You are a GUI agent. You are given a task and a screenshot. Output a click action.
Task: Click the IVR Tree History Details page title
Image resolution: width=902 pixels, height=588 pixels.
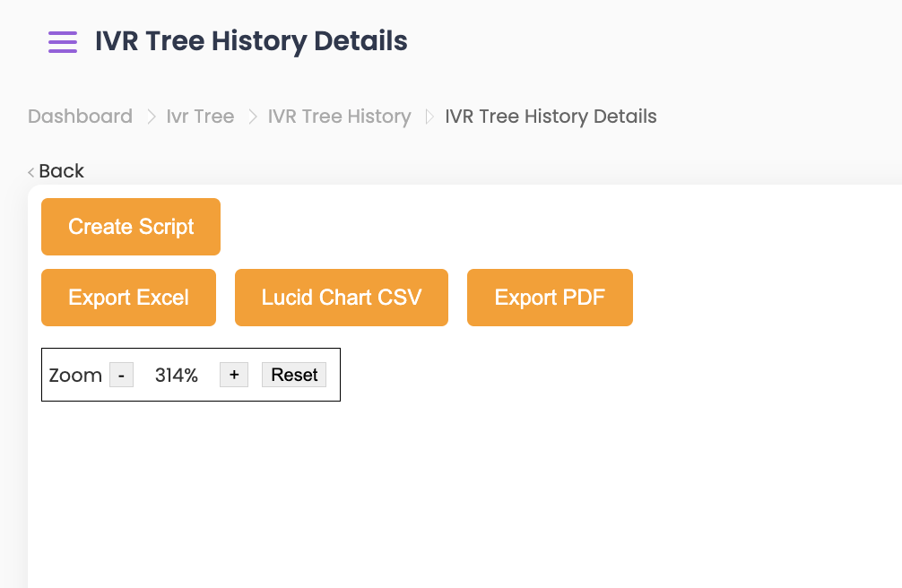coord(251,41)
